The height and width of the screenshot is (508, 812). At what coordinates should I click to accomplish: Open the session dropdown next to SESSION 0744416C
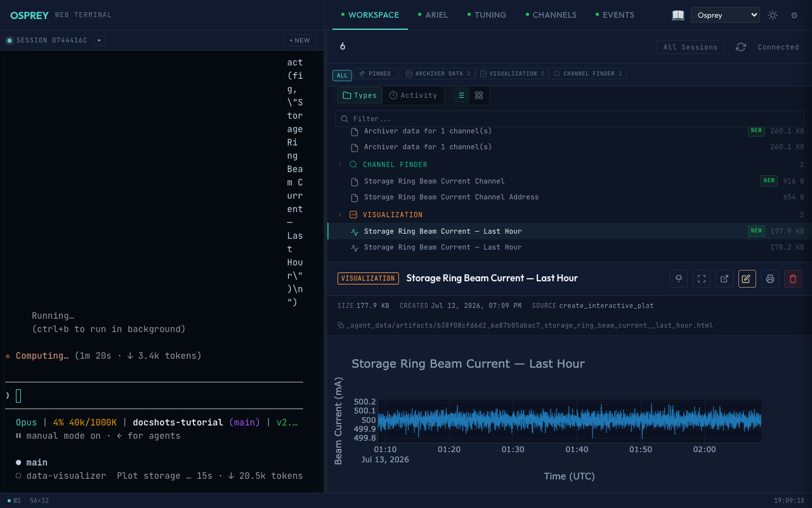point(98,40)
